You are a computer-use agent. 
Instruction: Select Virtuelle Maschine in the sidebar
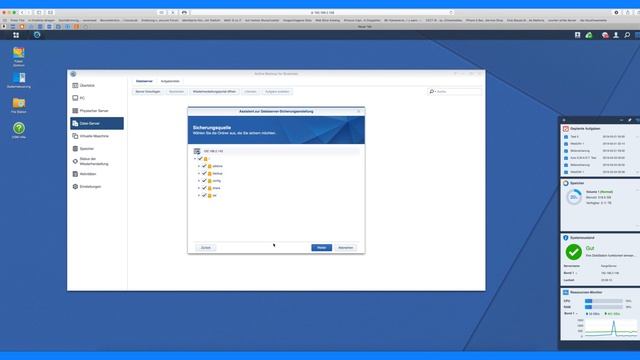coord(97,136)
